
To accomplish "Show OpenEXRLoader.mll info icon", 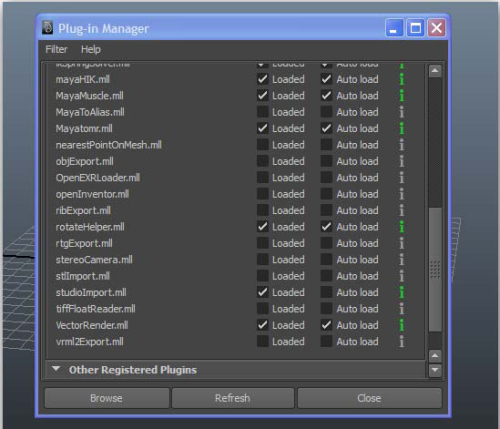I will (402, 178).
